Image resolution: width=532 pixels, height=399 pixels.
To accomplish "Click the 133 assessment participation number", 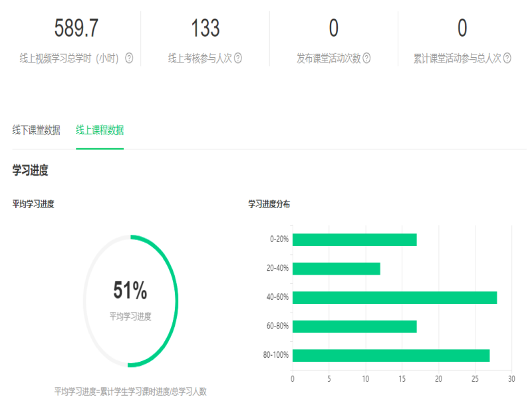I will click(205, 28).
